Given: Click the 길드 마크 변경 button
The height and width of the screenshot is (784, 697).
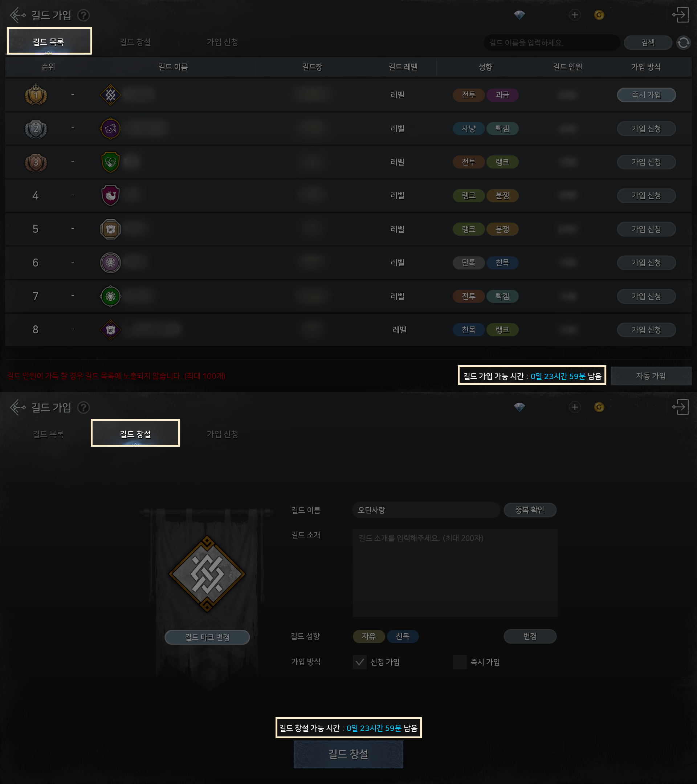Looking at the screenshot, I should (x=207, y=637).
